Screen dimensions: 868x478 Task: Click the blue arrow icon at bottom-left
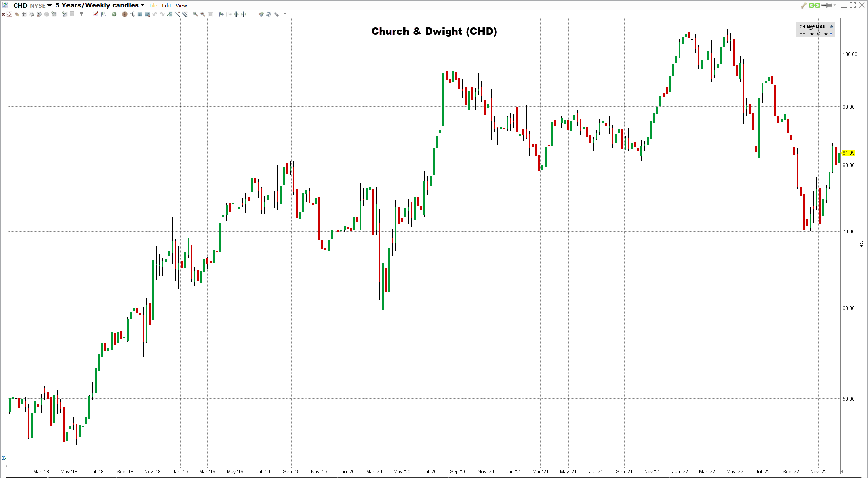coord(4,458)
